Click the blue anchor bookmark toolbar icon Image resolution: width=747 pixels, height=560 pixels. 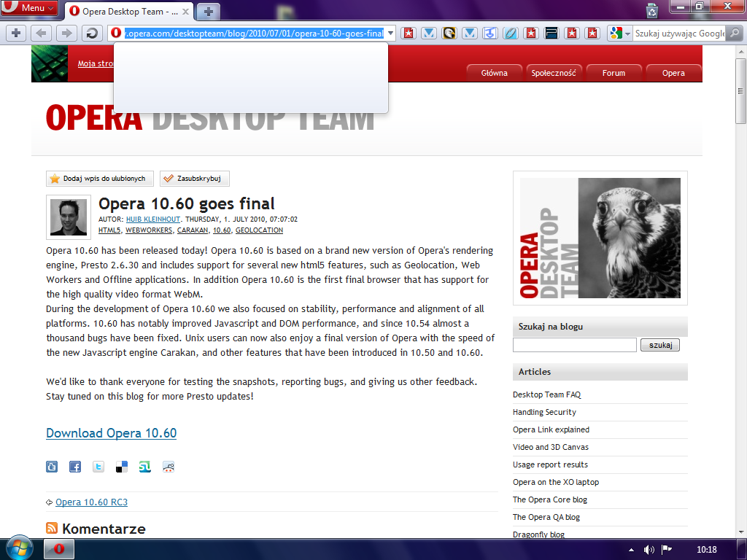click(x=489, y=33)
